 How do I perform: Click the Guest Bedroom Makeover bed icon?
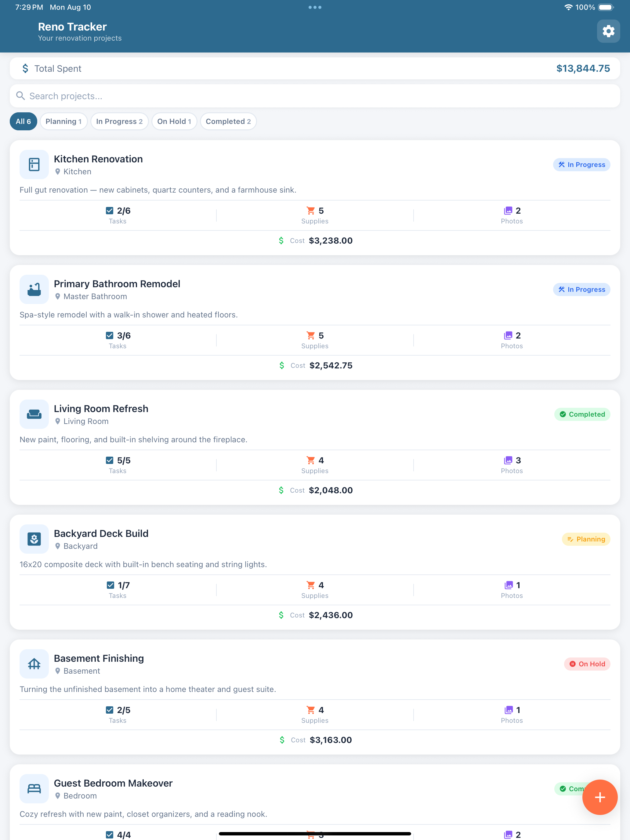tap(34, 789)
